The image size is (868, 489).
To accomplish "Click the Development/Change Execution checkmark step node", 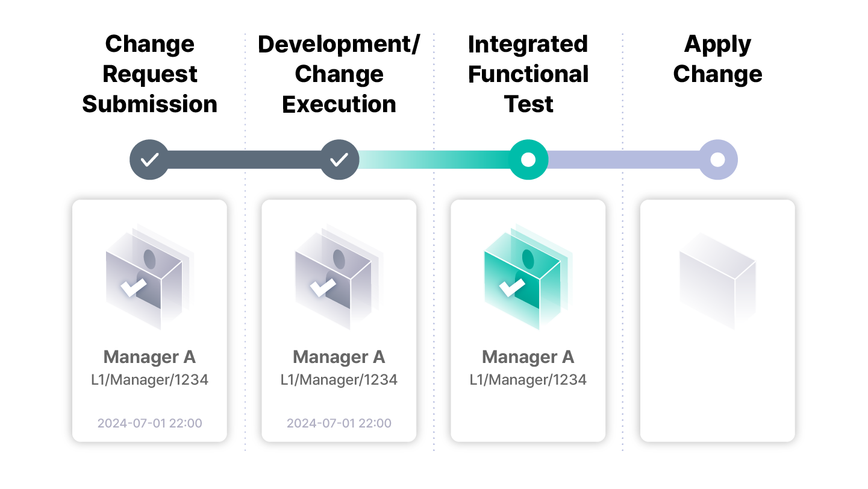I will [x=339, y=160].
